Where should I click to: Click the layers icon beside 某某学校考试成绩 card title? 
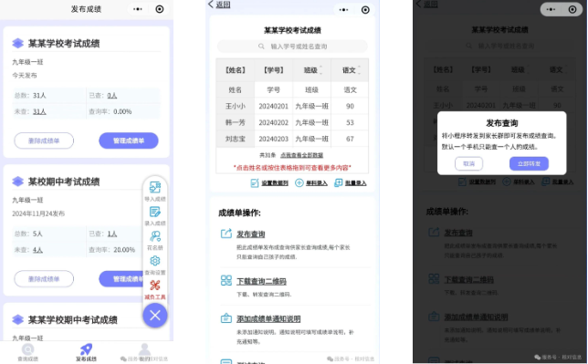[x=17, y=44]
